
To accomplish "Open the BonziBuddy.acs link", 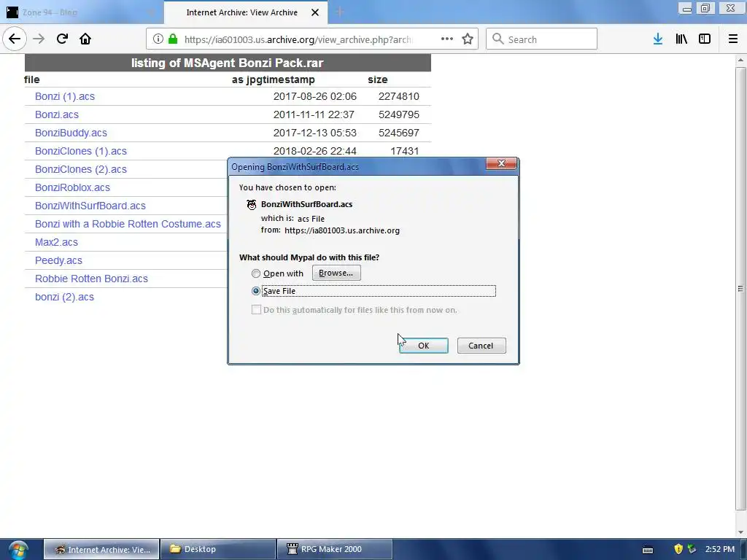I will [71, 133].
